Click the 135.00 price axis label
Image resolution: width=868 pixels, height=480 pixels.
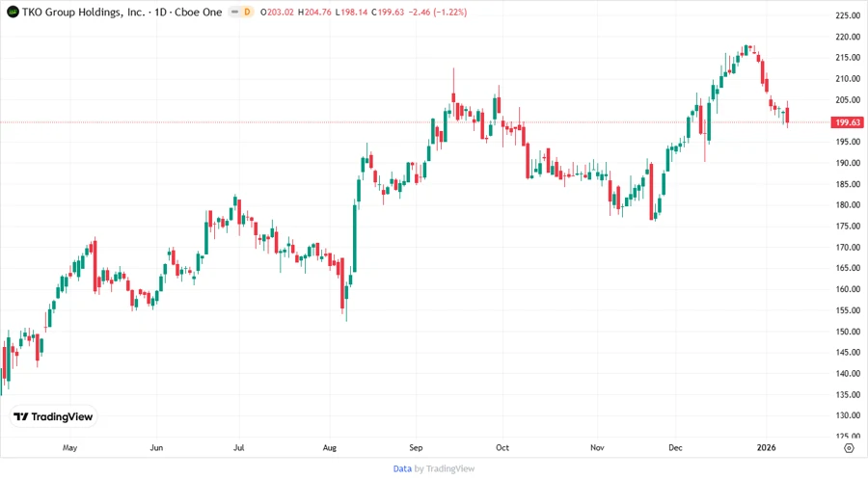848,394
